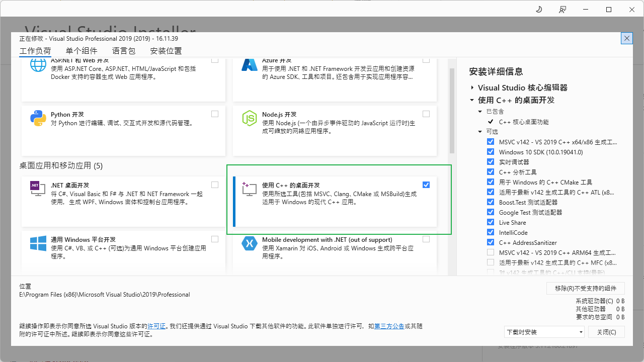Switch to the 单个组件 tab
The height and width of the screenshot is (362, 644).
82,51
